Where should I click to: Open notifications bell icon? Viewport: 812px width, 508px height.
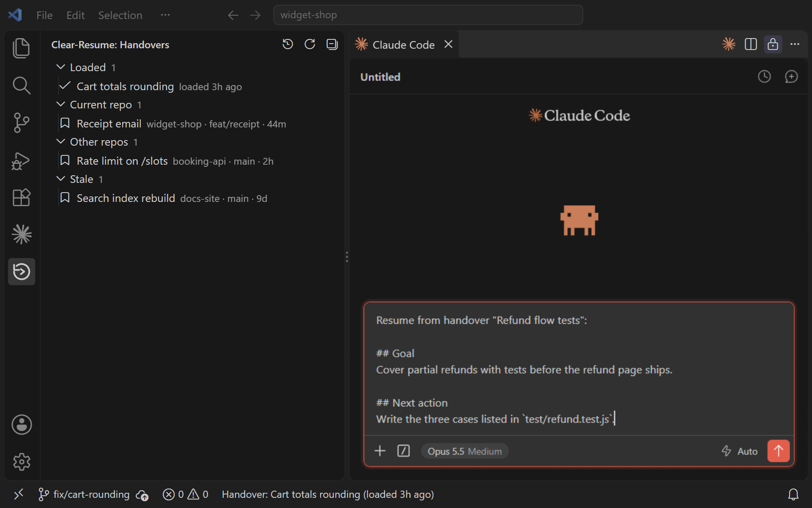click(x=793, y=494)
